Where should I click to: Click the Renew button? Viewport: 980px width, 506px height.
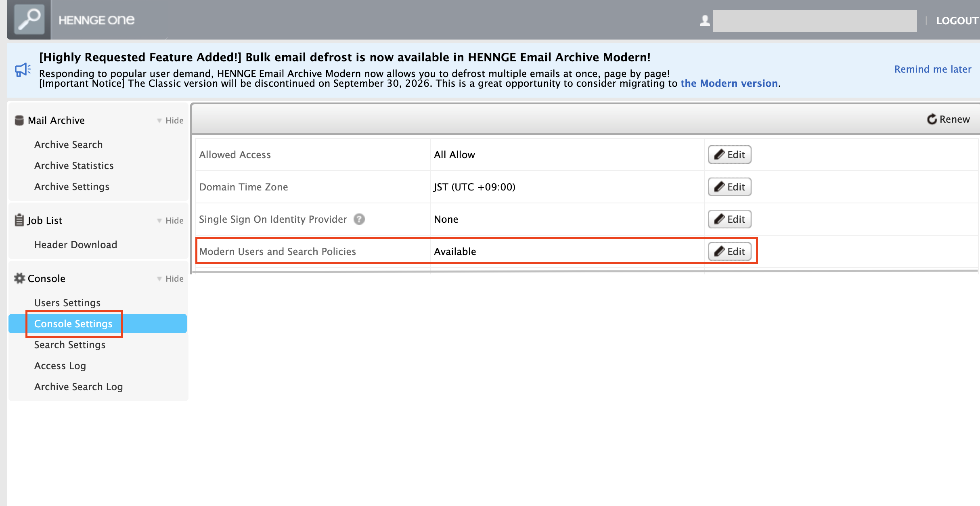(948, 119)
